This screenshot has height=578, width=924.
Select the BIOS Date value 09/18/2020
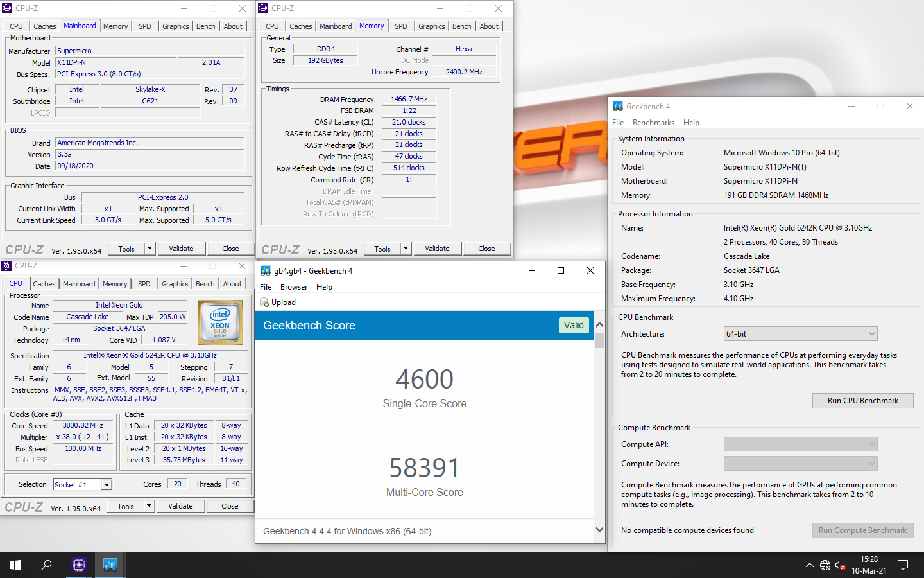click(x=150, y=166)
